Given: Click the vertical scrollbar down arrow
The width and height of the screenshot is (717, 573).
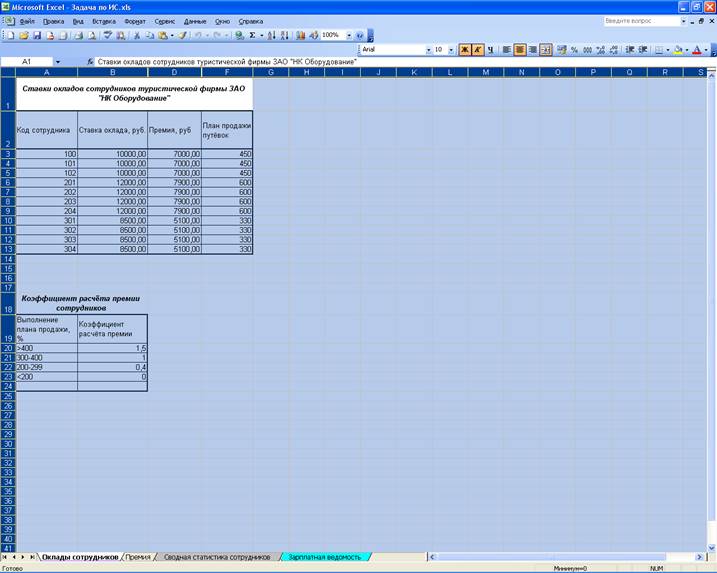Looking at the screenshot, I should (x=712, y=547).
